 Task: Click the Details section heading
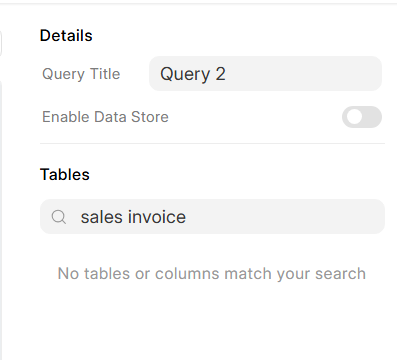pos(66,36)
